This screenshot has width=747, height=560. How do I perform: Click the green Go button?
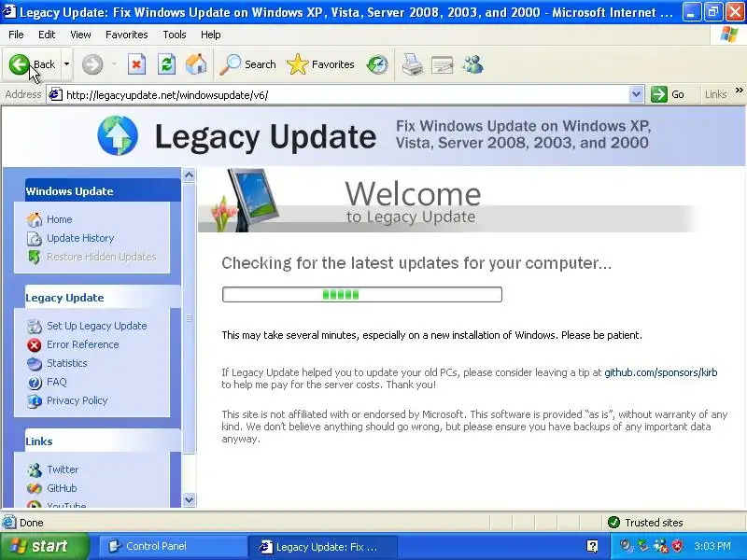668,95
